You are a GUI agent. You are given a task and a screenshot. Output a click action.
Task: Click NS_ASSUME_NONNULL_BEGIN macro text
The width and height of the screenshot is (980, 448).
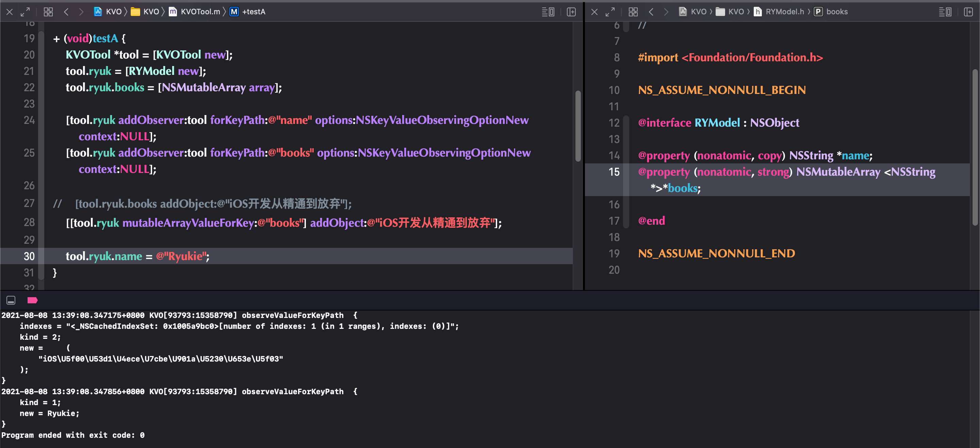(722, 90)
